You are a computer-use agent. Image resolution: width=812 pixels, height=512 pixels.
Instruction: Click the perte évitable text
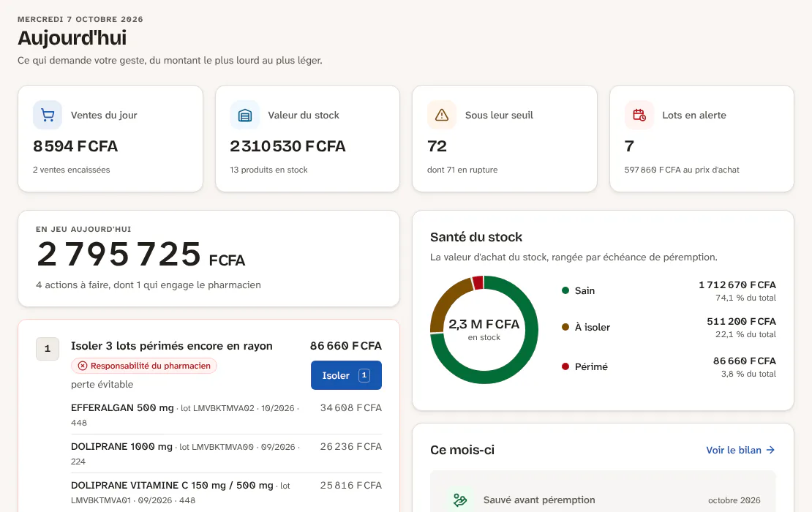point(102,384)
